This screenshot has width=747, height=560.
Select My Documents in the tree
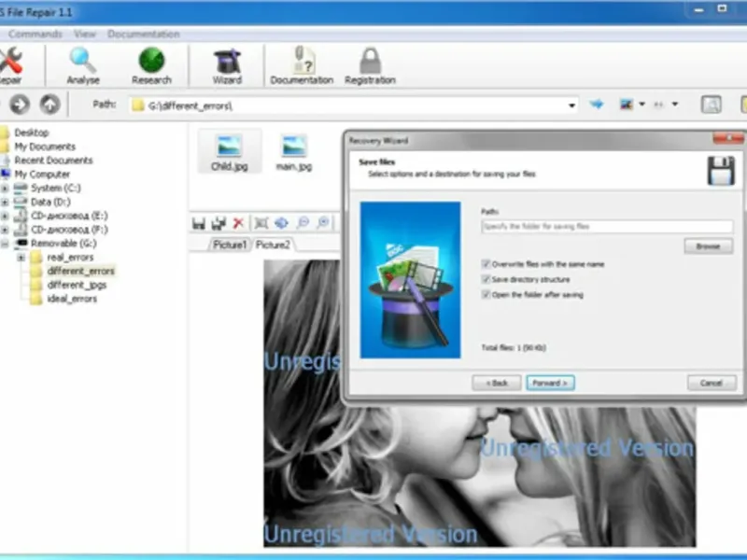pyautogui.click(x=45, y=147)
